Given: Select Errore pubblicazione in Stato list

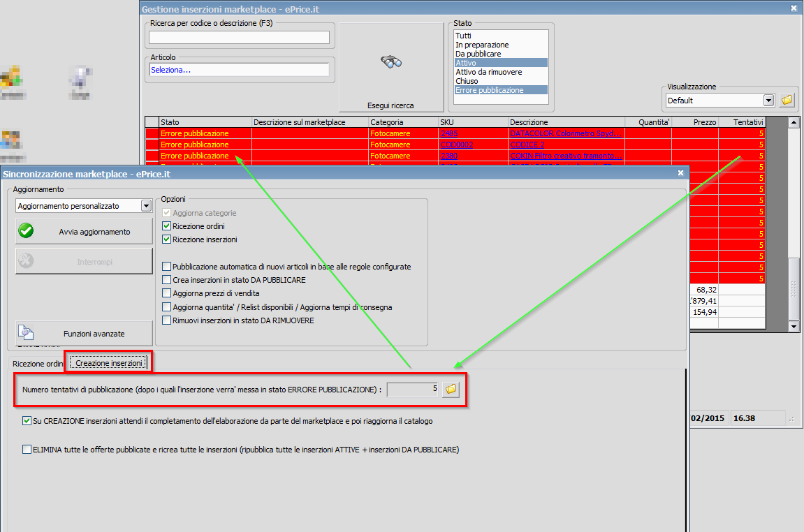Looking at the screenshot, I should coord(501,89).
